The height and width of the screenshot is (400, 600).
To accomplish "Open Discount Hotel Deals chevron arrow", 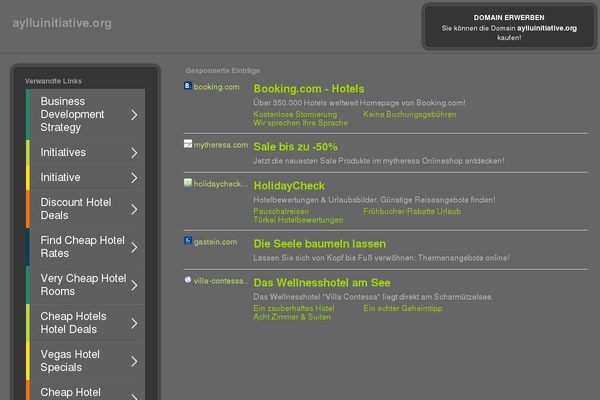I will pos(134,209).
